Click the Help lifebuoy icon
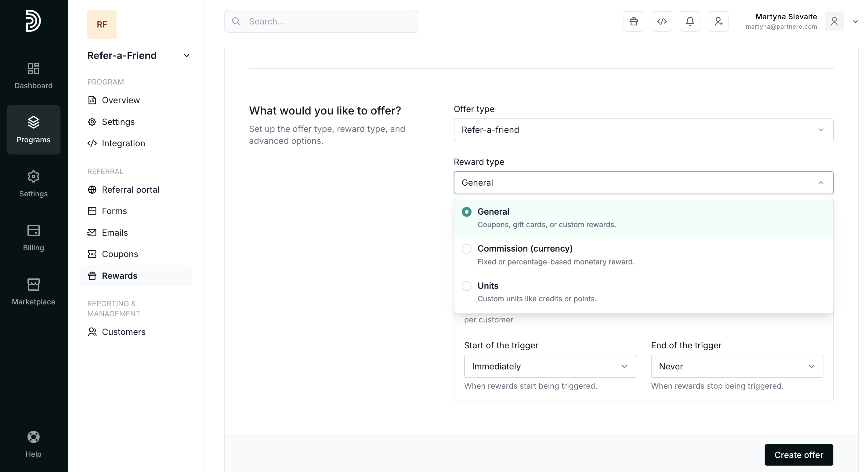This screenshot has width=868, height=472. point(33,437)
